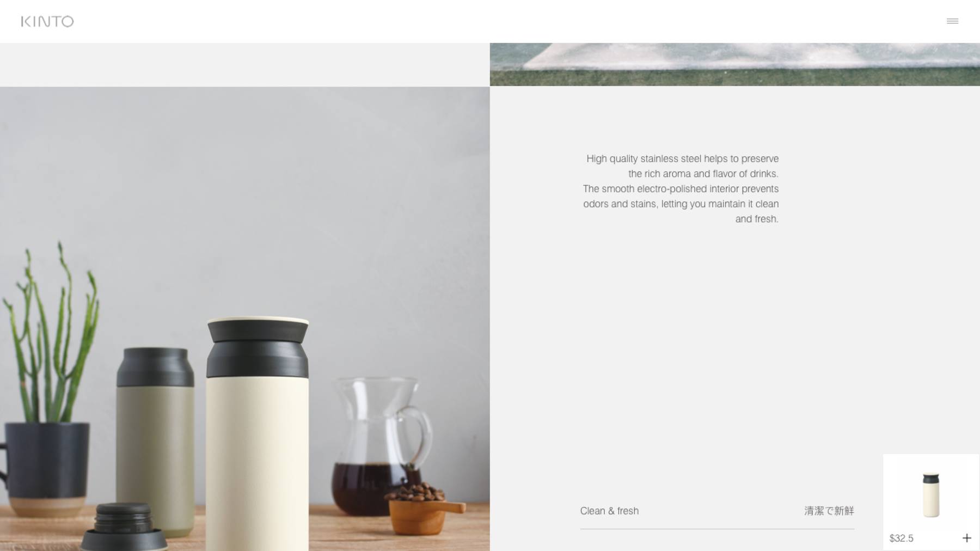Viewport: 980px width, 551px height.
Task: Click the Japanese heading 清潔で新鮮
Action: pyautogui.click(x=829, y=511)
